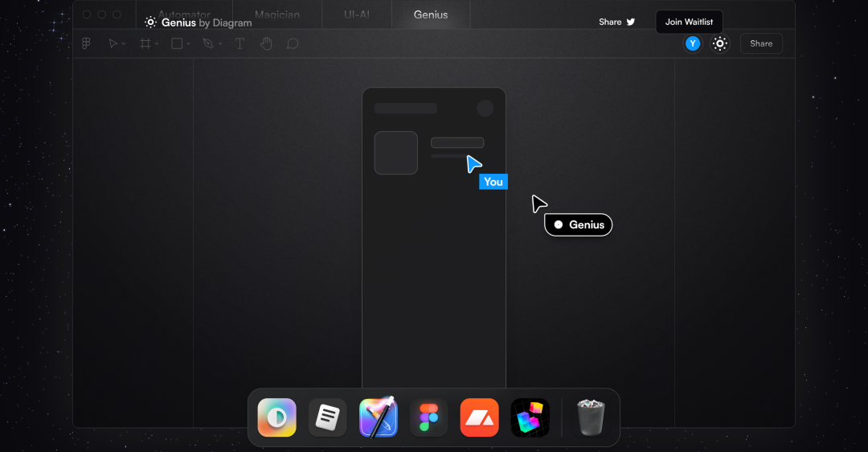Screen dimensions: 868x452
Task: Select the Rectangle shape tool
Action: click(177, 43)
